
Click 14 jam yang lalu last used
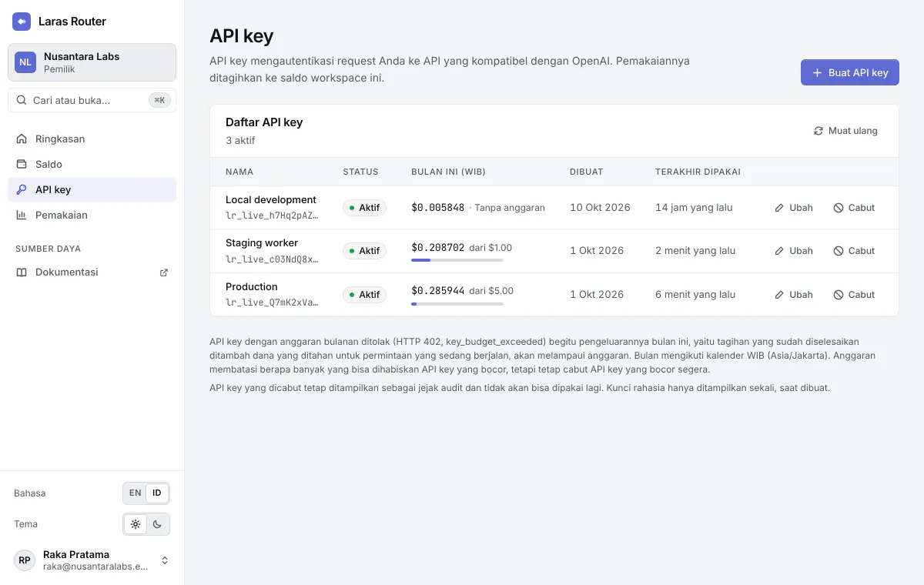click(694, 208)
